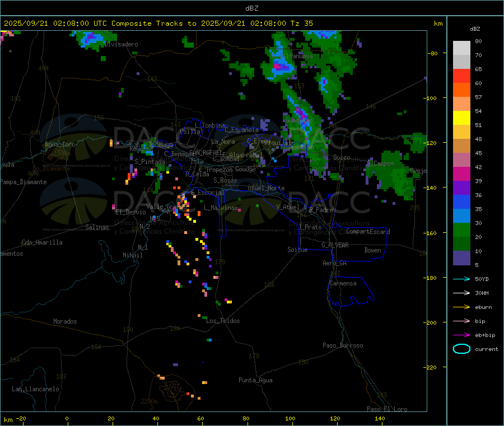Pick the magenta swatch between 42 and 39
Viewport: 504px width, 426px height.
point(461,174)
